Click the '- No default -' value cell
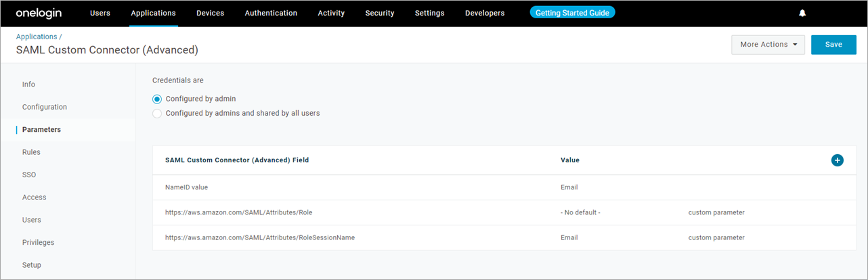This screenshot has width=868, height=280. coord(581,212)
